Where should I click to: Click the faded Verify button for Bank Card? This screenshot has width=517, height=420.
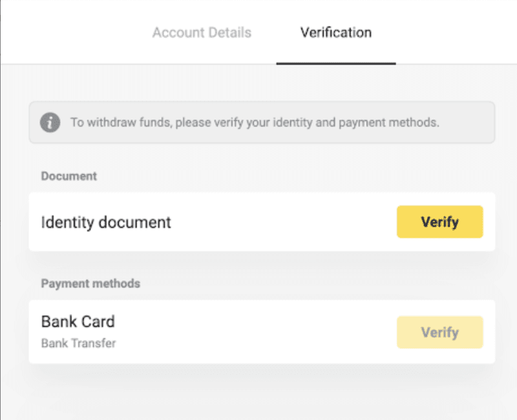tap(440, 332)
